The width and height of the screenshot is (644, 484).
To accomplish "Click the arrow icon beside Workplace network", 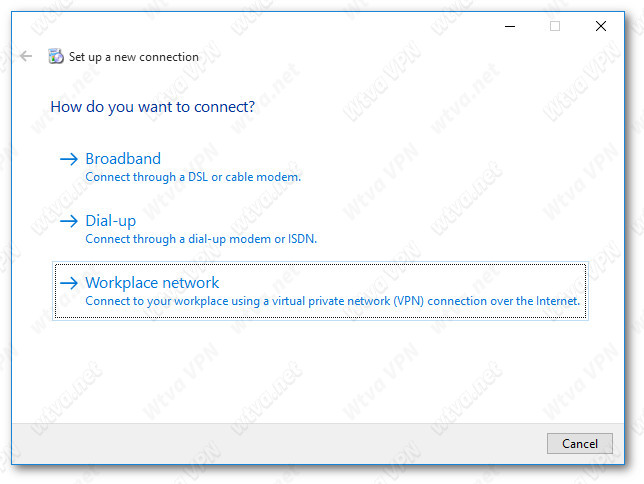I will point(69,283).
